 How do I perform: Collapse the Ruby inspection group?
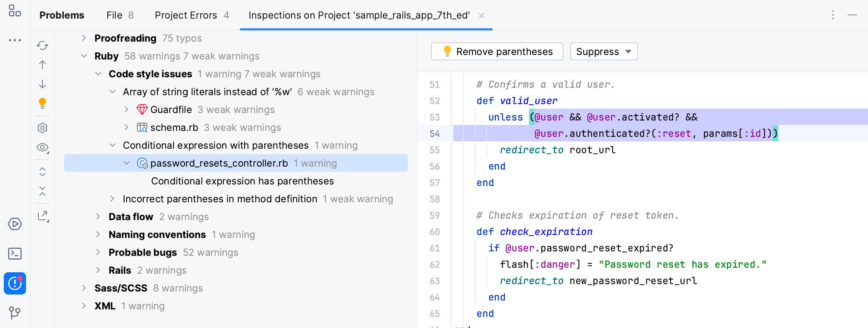[84, 56]
